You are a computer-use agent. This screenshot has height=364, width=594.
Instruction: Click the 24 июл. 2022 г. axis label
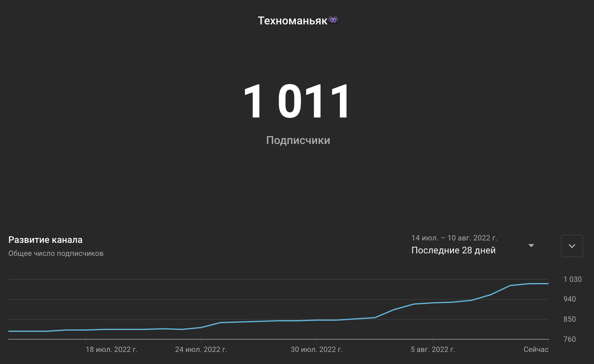(200, 349)
